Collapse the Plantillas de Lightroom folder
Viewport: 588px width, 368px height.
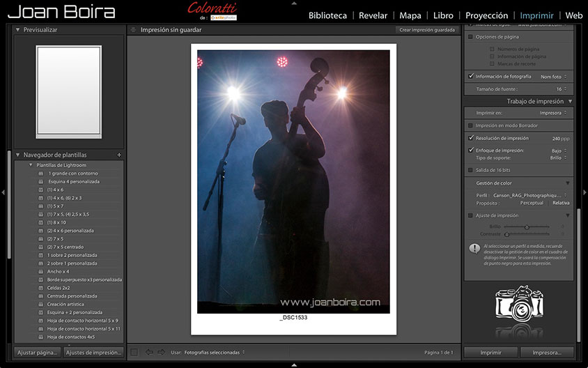[31, 165]
